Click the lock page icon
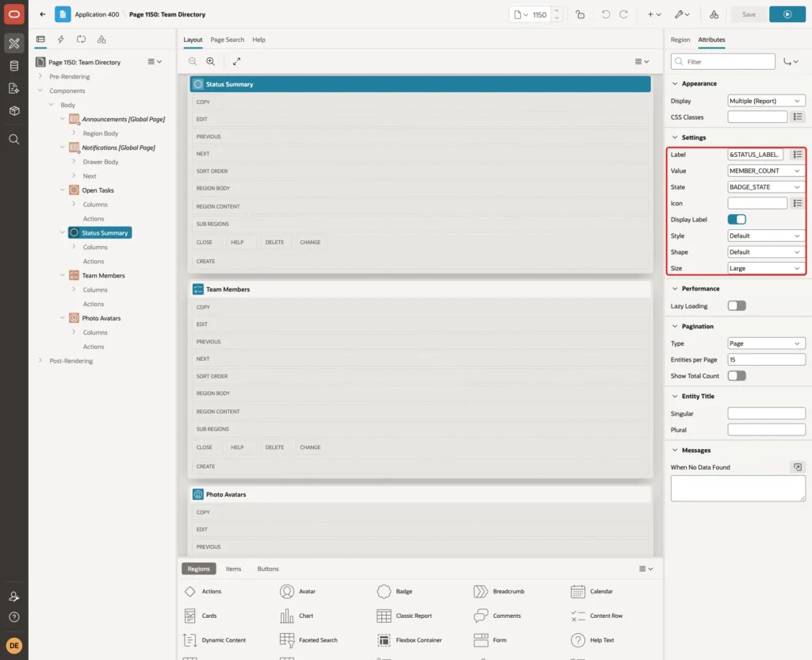The image size is (812, 660). click(x=580, y=14)
